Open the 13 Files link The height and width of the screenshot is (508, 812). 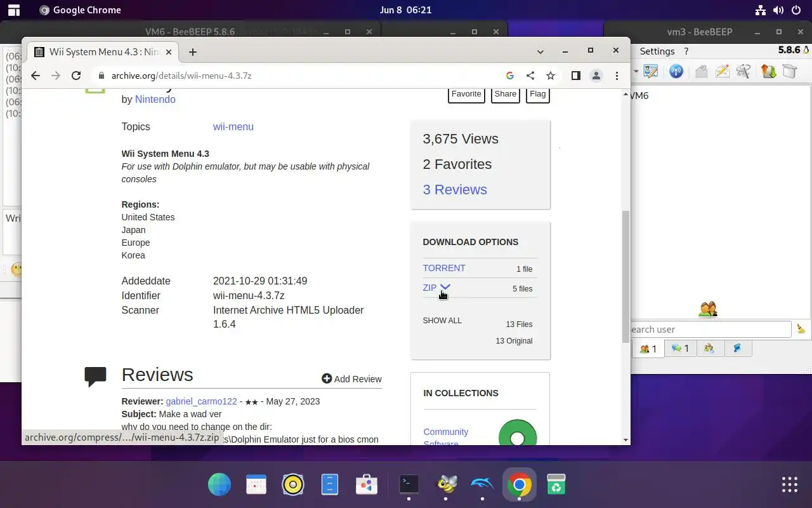coord(519,324)
